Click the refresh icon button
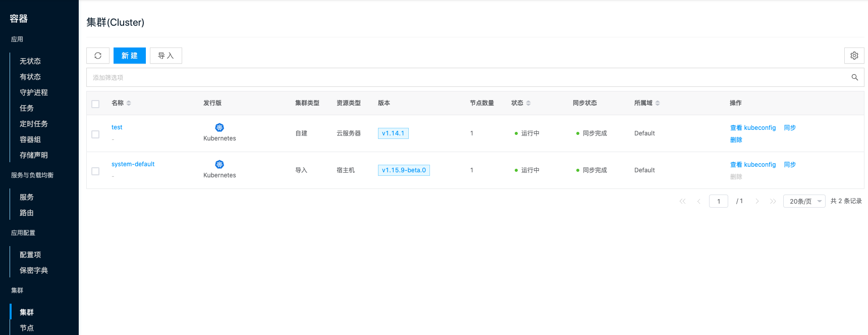This screenshot has width=868, height=335. [x=98, y=56]
